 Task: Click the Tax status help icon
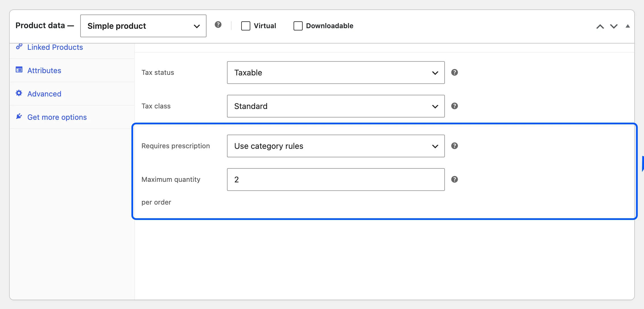click(455, 73)
